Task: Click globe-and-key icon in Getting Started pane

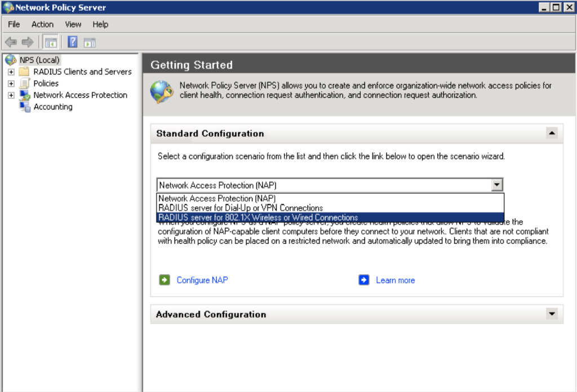Action: (x=162, y=92)
